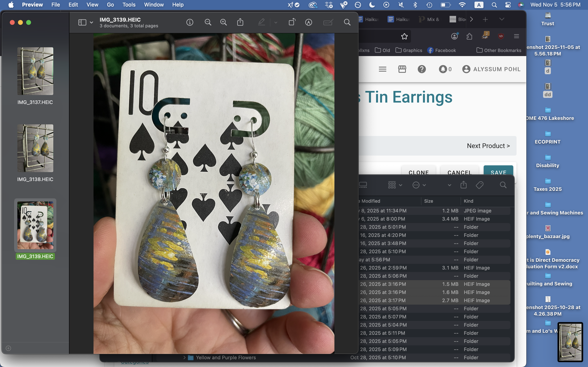Click the Preview toolbar search magnifier
The image size is (588, 367).
[x=347, y=22]
